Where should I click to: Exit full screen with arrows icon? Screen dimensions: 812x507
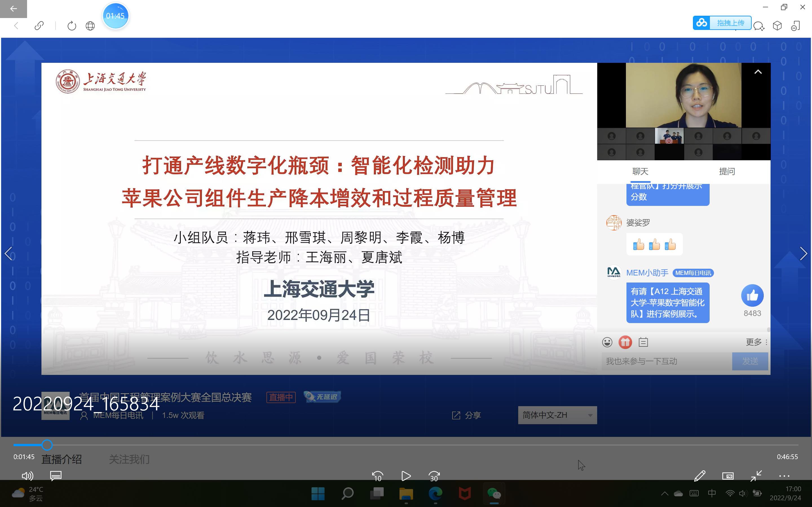756,476
